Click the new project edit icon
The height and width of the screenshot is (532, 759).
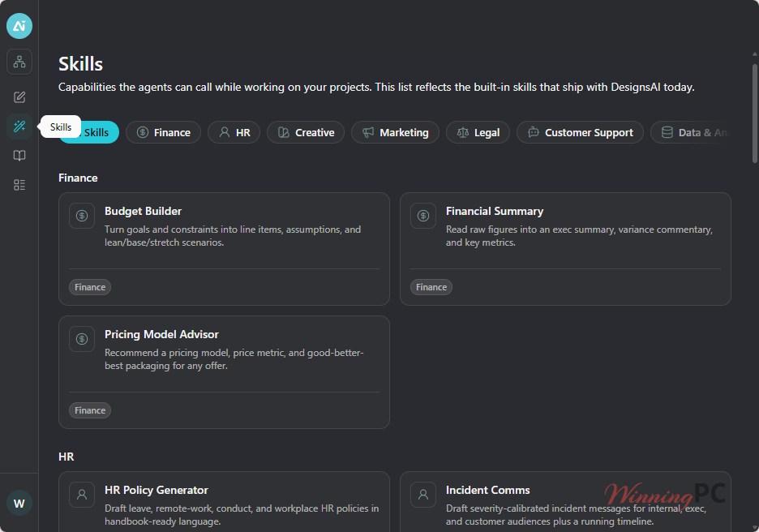click(x=19, y=97)
